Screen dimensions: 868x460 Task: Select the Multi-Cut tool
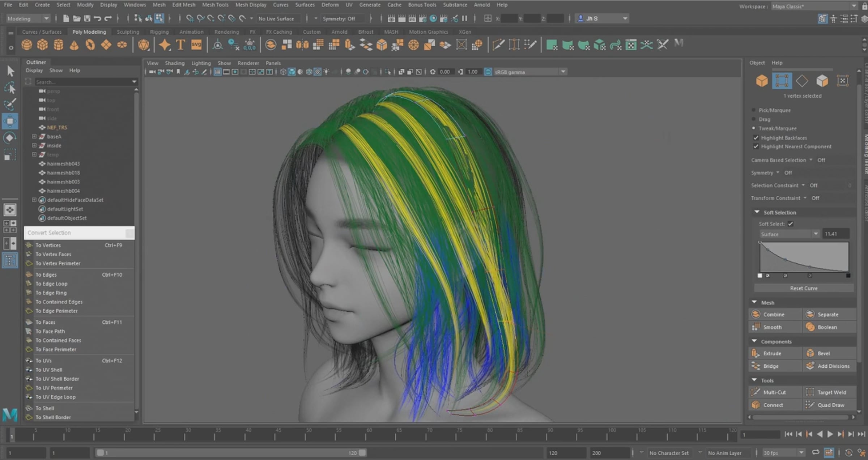(774, 392)
